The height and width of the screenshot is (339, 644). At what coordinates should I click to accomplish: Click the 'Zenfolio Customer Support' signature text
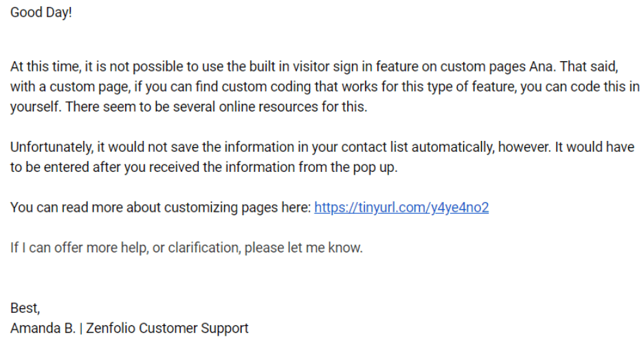[x=167, y=328]
